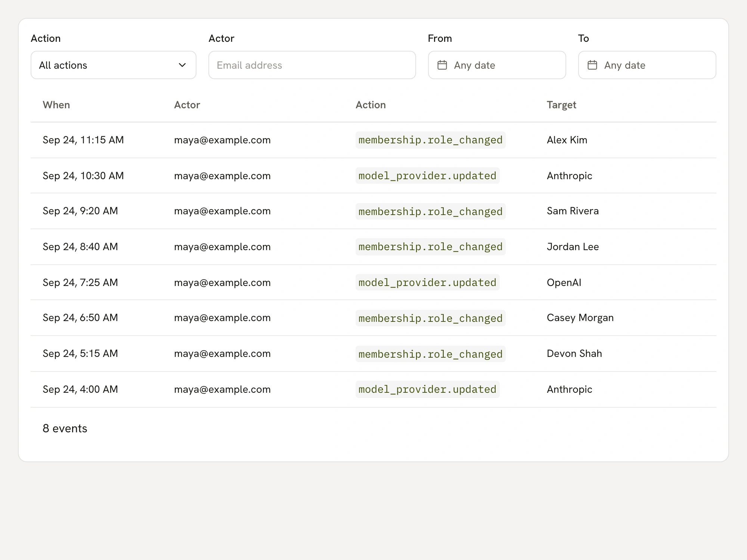Click the Casey Morgan target cell
The width and height of the screenshot is (747, 560).
(x=580, y=318)
